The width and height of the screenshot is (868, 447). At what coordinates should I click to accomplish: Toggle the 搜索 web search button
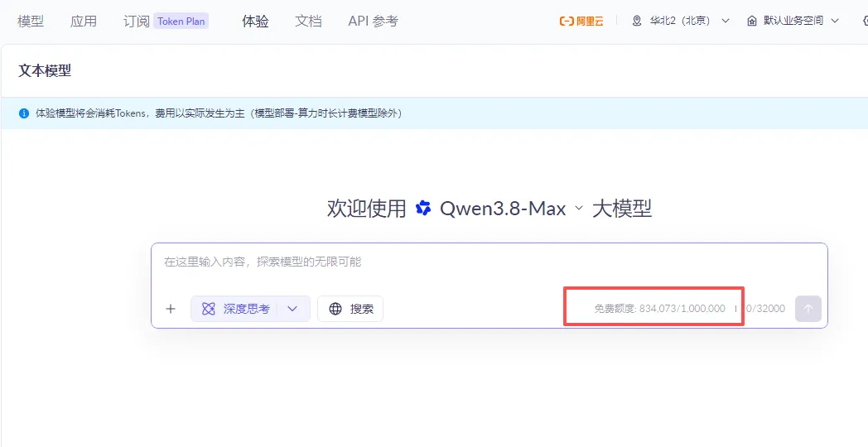tap(350, 310)
